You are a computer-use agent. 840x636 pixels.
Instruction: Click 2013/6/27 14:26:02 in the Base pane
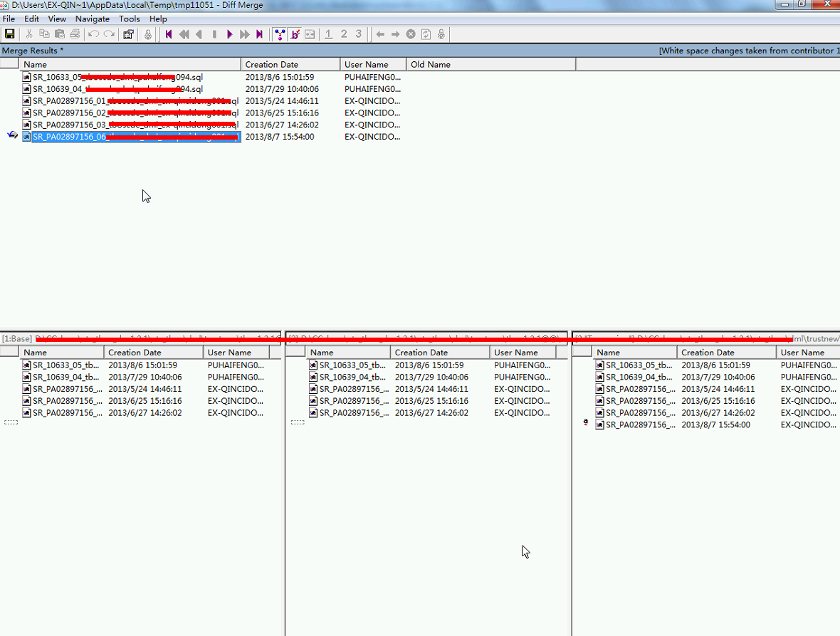[x=145, y=413]
